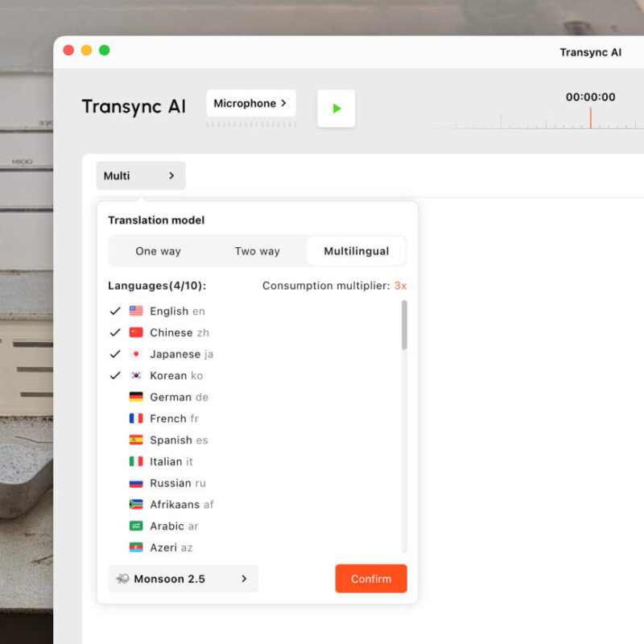
Task: Click the Russian flag icon
Action: coord(136,483)
